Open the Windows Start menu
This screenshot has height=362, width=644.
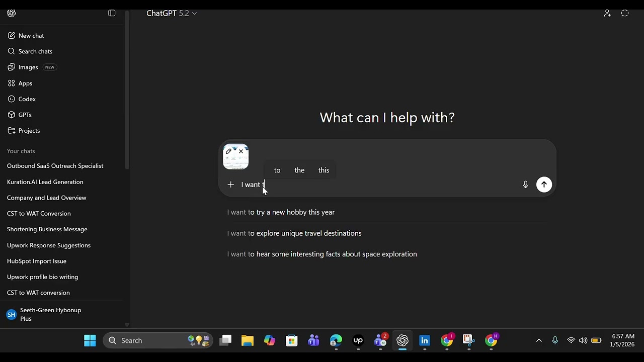(x=90, y=341)
